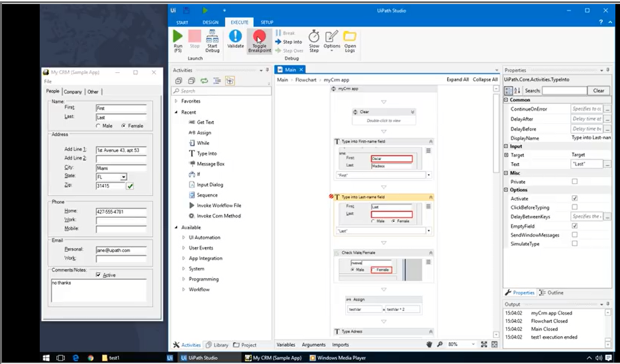Click the City field in My CRM
Screen dimensions: 620x364
121,168
